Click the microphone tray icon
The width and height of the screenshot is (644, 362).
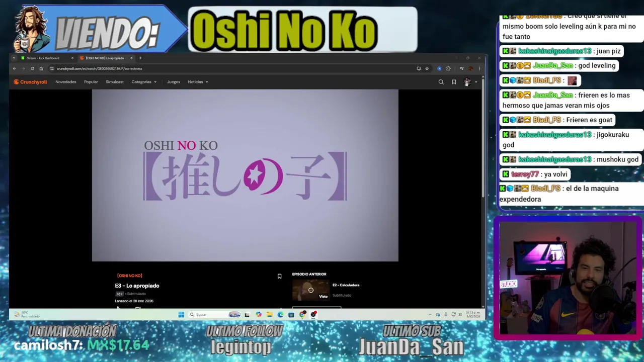point(446,315)
